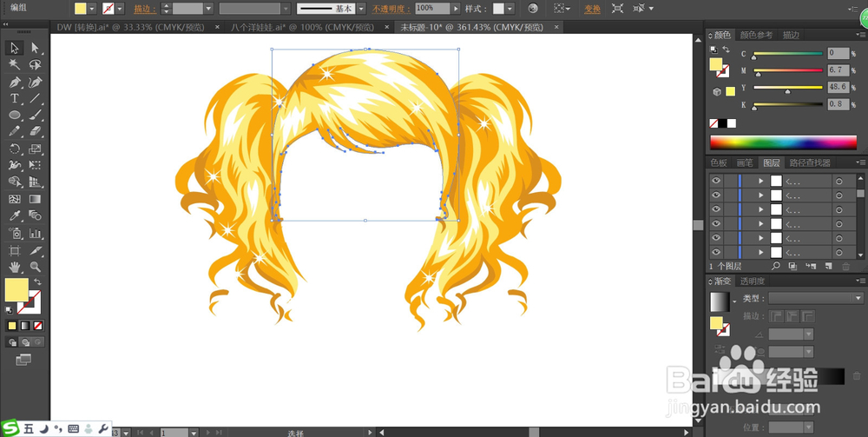This screenshot has width=868, height=437.
Task: Swap fill and stroke in toolbox
Action: pos(37,281)
